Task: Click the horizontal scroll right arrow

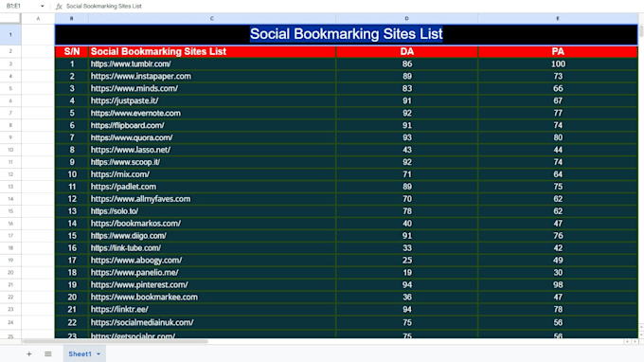Action: [x=635, y=341]
